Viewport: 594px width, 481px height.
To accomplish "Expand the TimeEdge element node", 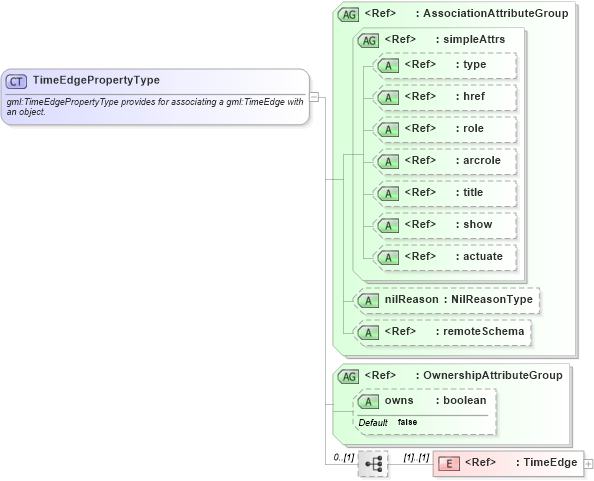I will (588, 464).
